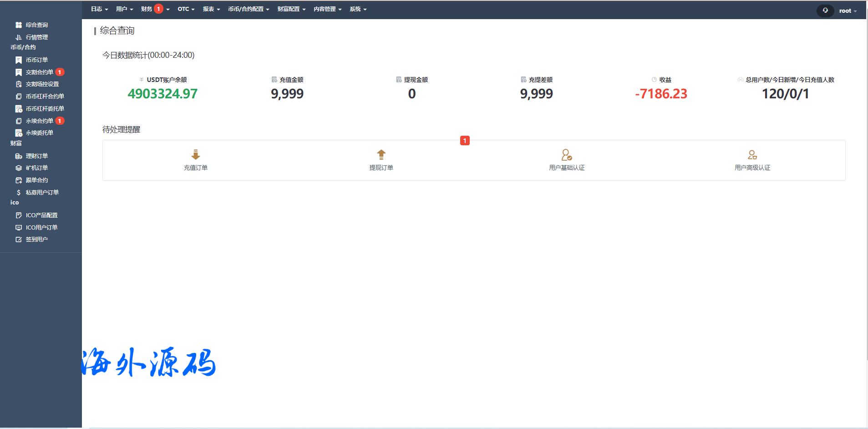Image resolution: width=868 pixels, height=429 pixels.
Task: Open the 财务 menu with notification badge
Action: (x=155, y=9)
